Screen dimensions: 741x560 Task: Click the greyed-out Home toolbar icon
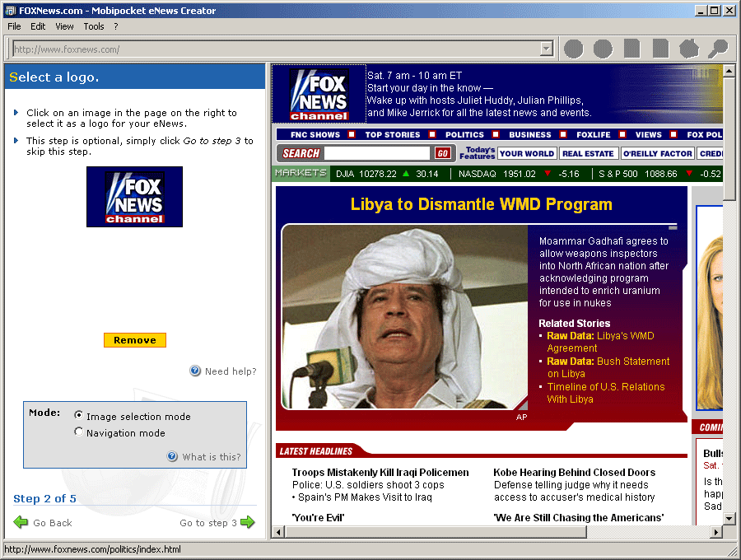point(689,49)
